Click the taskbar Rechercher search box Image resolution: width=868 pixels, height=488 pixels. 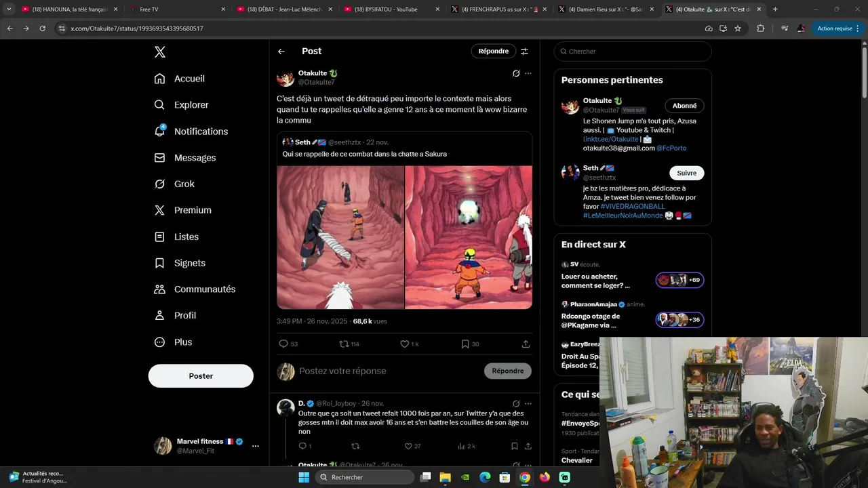coord(365,477)
